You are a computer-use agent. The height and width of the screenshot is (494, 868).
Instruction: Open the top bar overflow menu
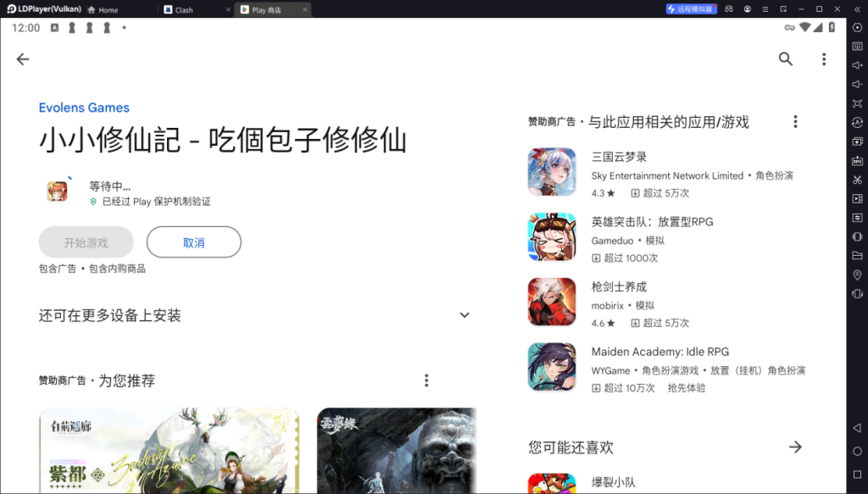824,59
